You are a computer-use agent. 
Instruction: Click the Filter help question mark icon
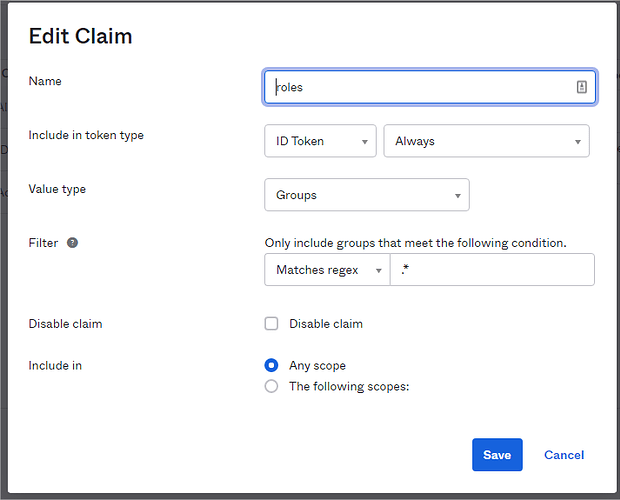tap(72, 243)
